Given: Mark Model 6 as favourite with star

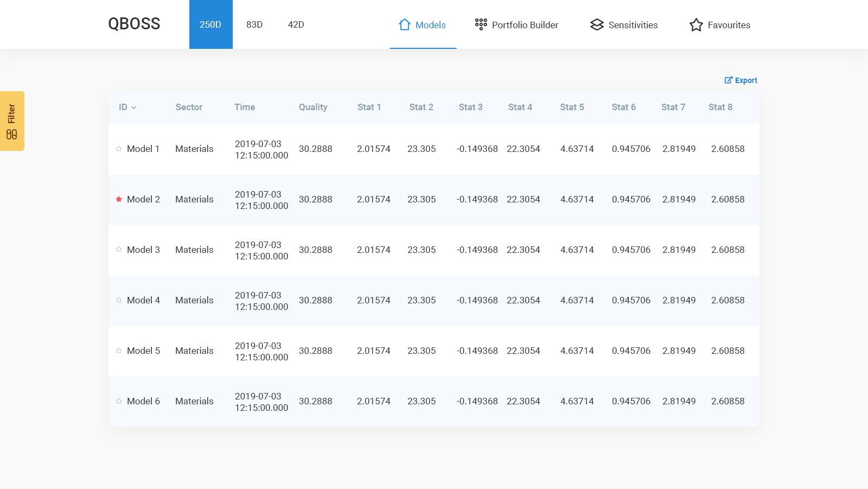Looking at the screenshot, I should click(119, 401).
